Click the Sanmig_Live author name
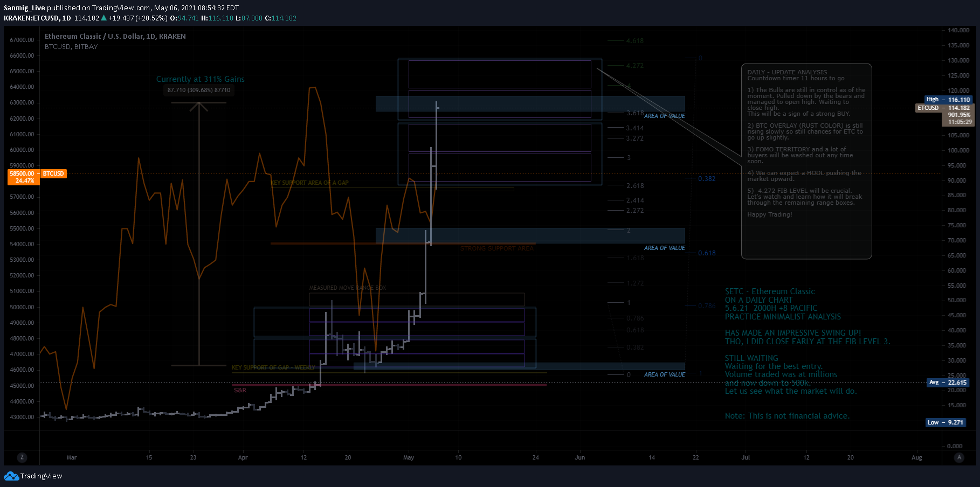 pyautogui.click(x=24, y=8)
